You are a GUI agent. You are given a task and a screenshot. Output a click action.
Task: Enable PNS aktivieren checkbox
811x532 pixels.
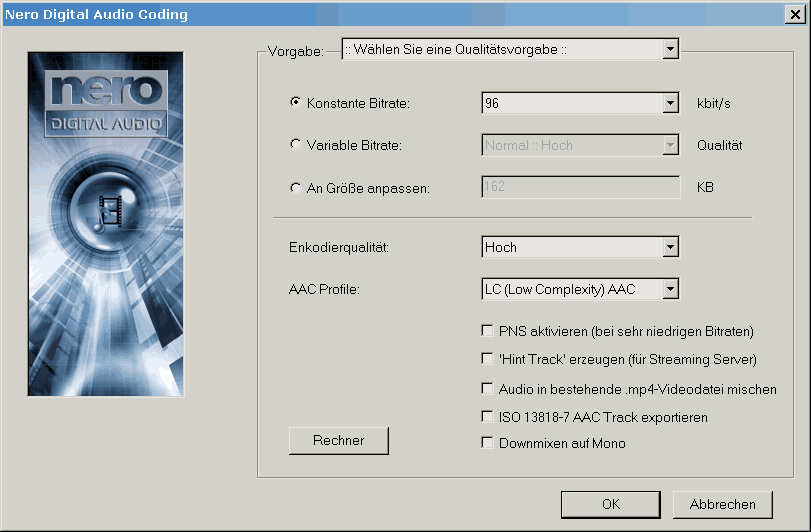(488, 330)
